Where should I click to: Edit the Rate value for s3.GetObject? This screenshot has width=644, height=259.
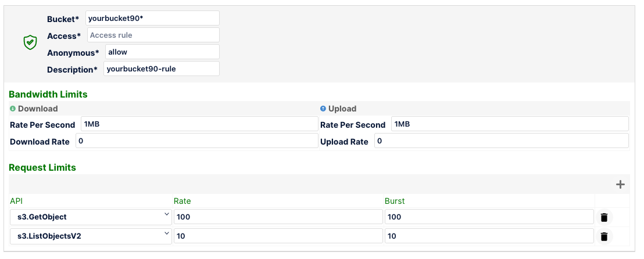point(278,217)
